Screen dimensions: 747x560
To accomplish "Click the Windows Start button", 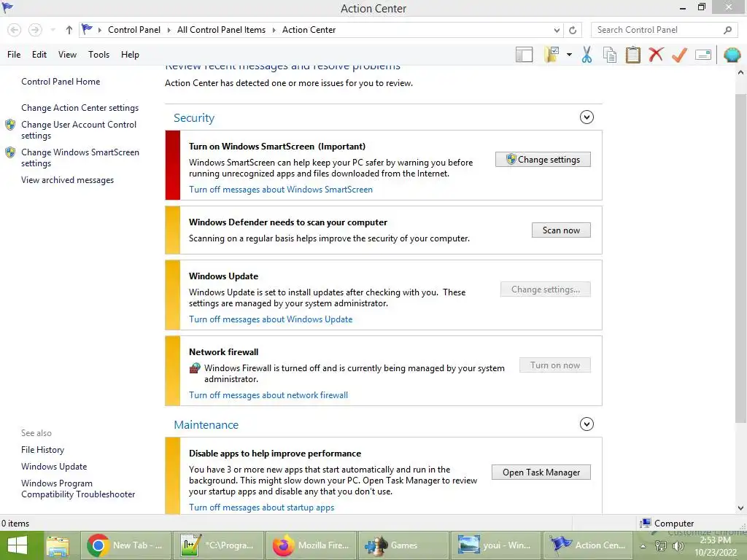I will click(x=18, y=545).
